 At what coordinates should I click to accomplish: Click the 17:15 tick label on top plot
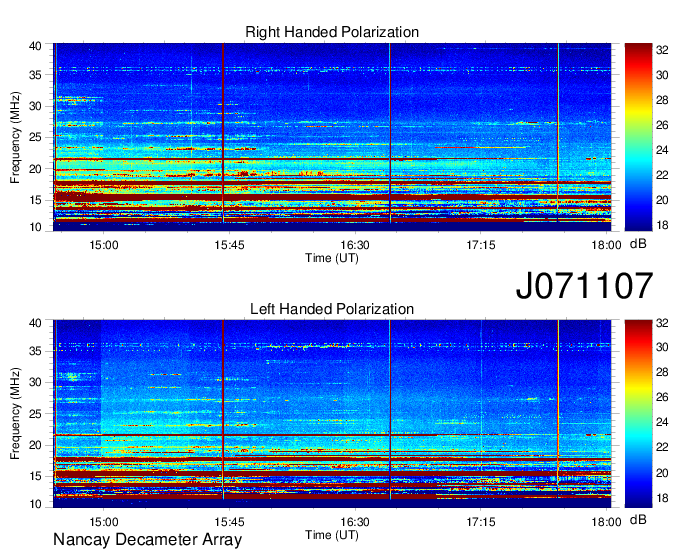coord(481,245)
